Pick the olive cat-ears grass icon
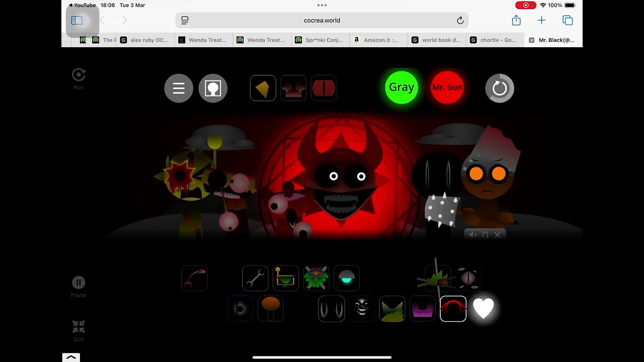Viewport: 644px width, 362px height. 392,309
